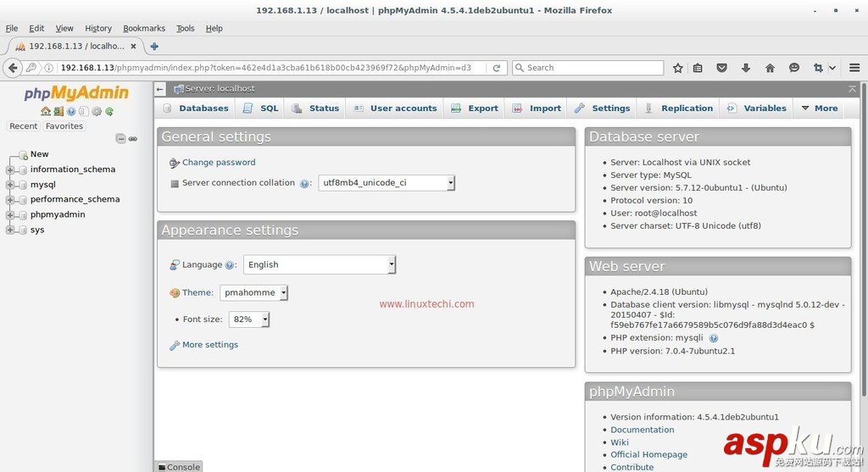The image size is (868, 472).
Task: Open Firefox downloads arrow icon
Action: click(x=746, y=68)
